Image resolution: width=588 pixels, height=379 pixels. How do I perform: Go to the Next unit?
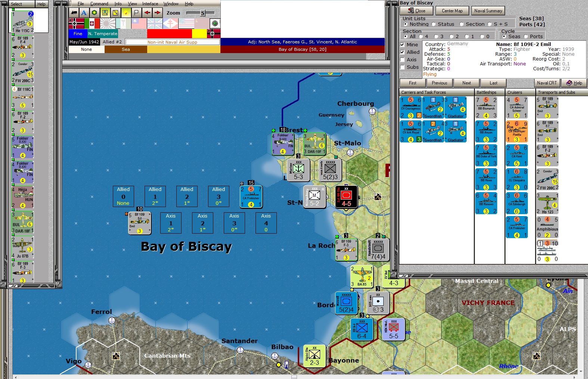tap(467, 83)
